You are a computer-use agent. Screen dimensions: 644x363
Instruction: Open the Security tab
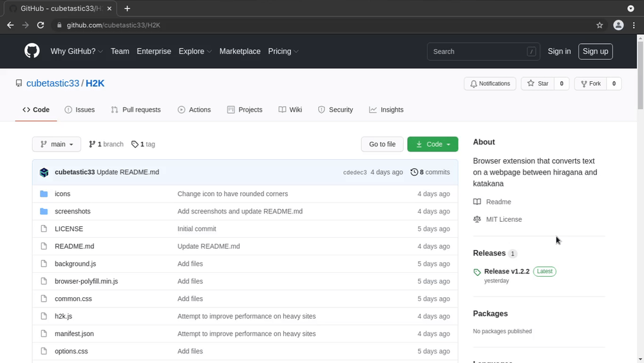point(335,110)
